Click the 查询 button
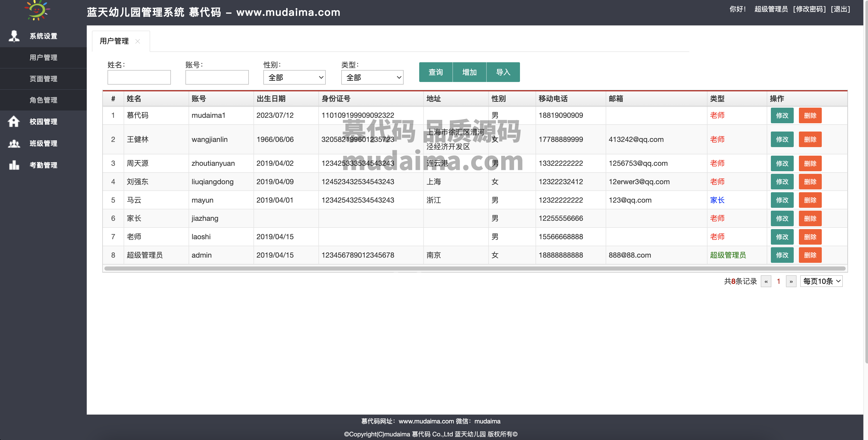This screenshot has width=868, height=440. click(436, 72)
